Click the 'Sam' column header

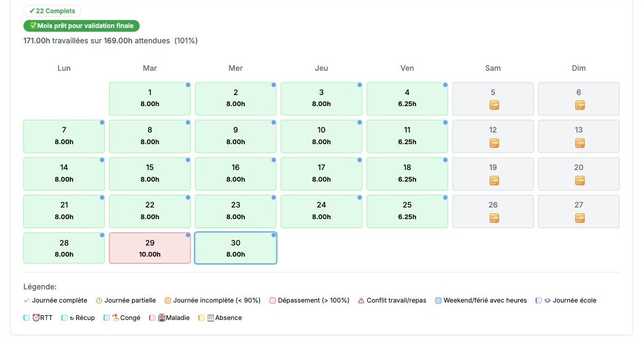point(493,68)
